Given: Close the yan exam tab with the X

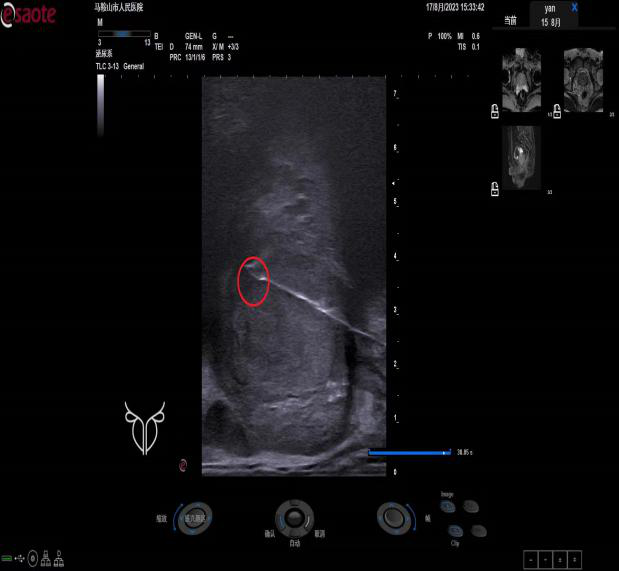Looking at the screenshot, I should click(x=574, y=7).
